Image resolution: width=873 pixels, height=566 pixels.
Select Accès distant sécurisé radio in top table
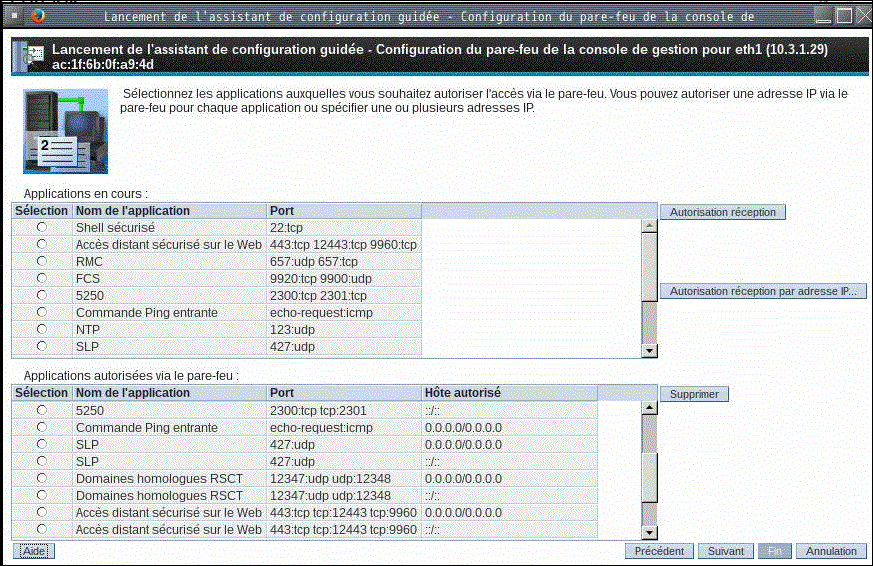click(42, 244)
